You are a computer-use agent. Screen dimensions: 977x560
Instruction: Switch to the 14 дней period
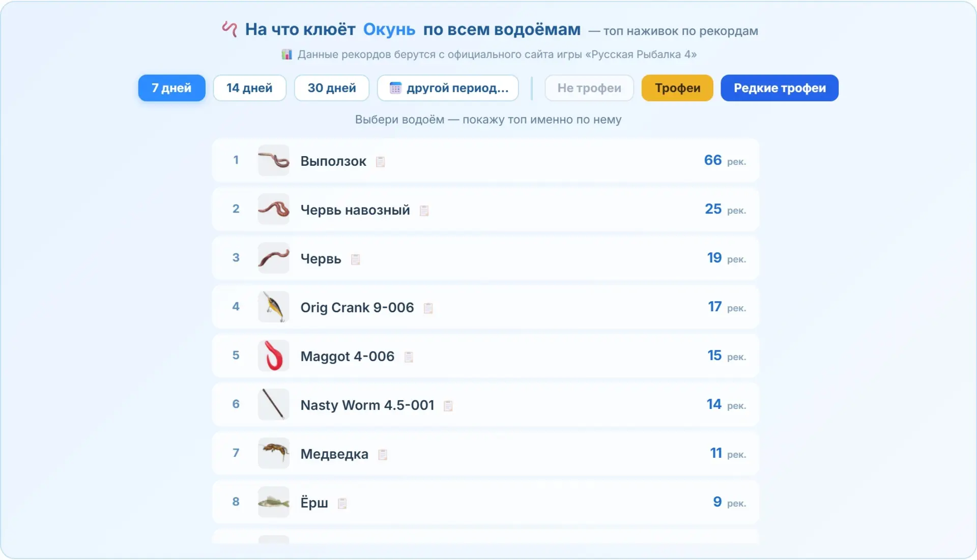coord(249,88)
